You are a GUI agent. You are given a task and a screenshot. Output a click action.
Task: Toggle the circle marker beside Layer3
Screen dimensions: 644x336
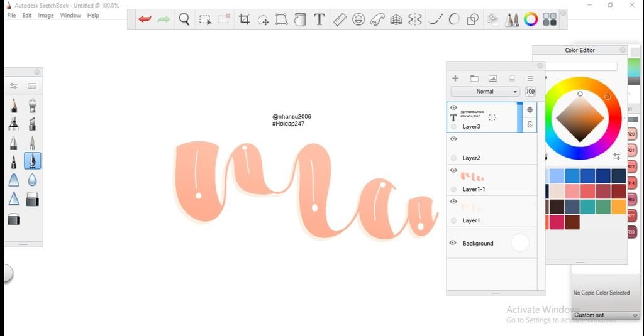[453, 127]
